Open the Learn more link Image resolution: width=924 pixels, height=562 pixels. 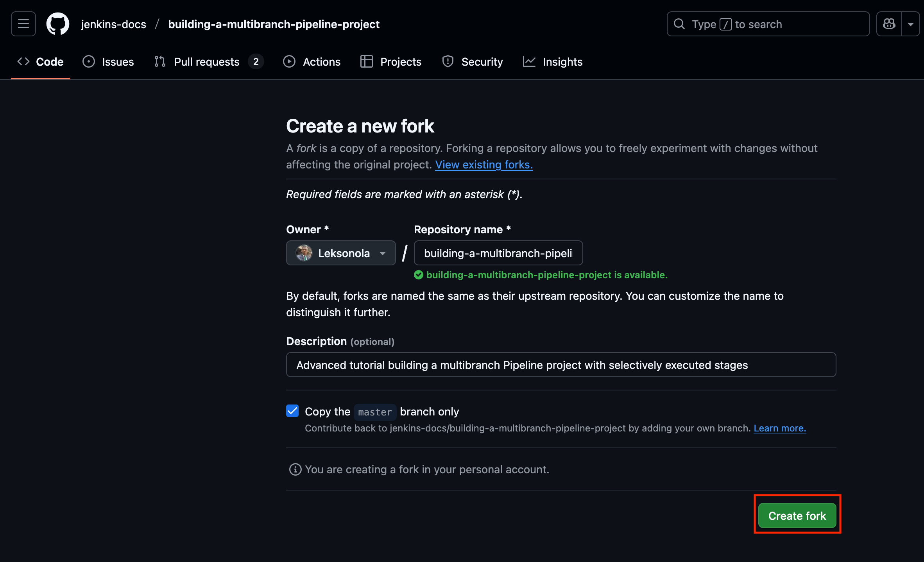(x=780, y=428)
